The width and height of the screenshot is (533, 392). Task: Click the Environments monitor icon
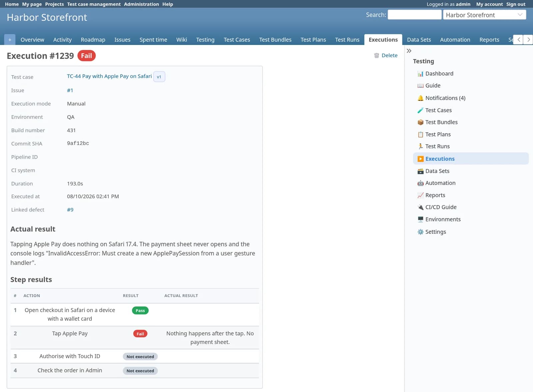[x=420, y=219]
